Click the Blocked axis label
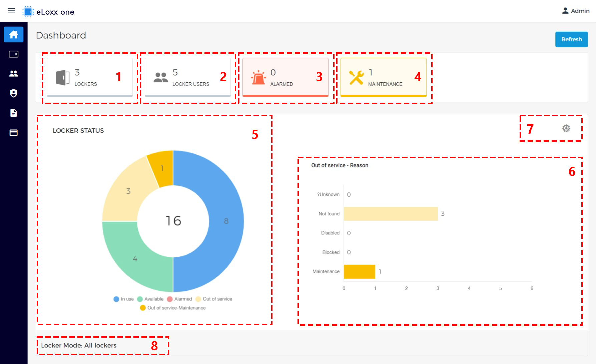The width and height of the screenshot is (596, 364). pos(331,252)
